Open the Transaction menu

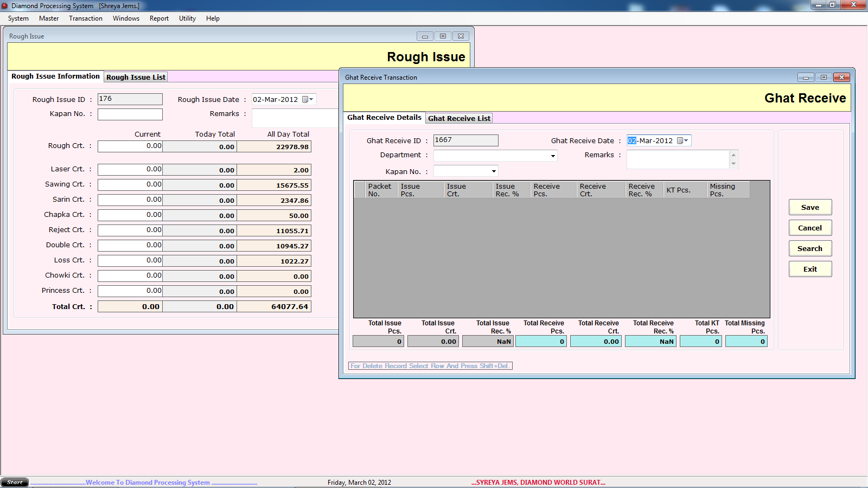pos(86,18)
